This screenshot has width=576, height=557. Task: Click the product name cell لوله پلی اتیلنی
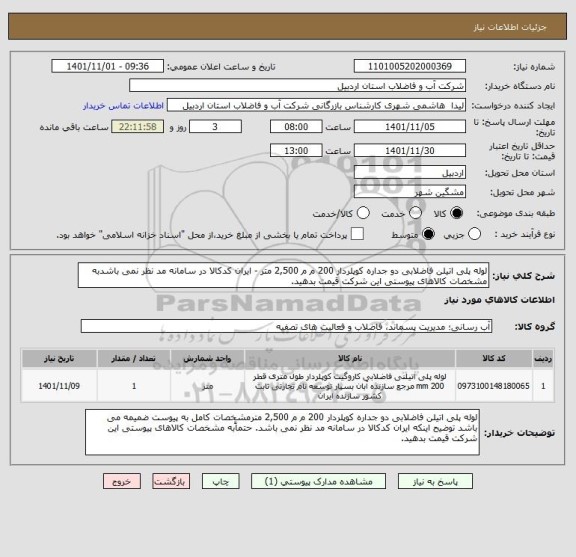point(350,386)
